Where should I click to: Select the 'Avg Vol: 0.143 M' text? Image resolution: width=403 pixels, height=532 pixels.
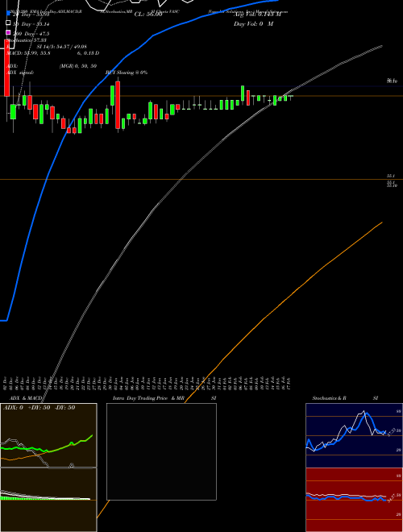tap(257, 15)
